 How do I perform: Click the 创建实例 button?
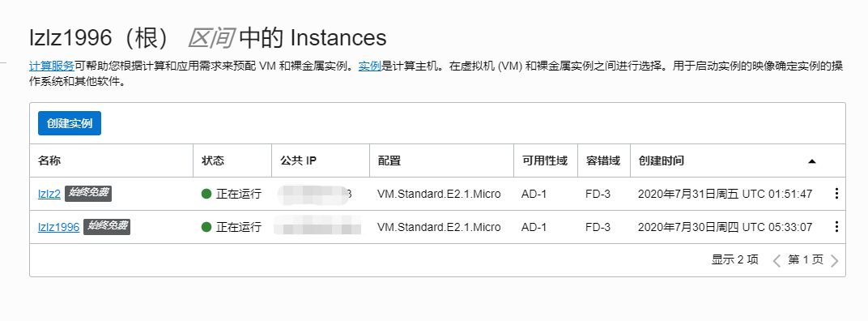click(70, 123)
